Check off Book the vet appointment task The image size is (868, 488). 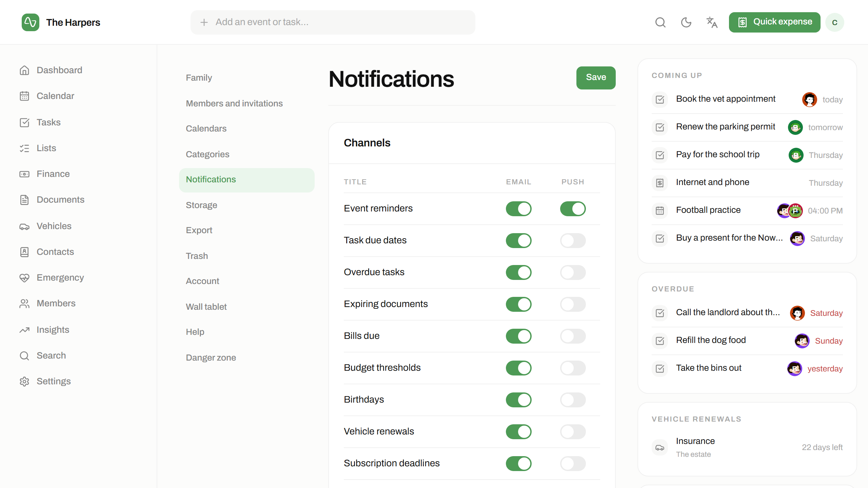pyautogui.click(x=660, y=100)
